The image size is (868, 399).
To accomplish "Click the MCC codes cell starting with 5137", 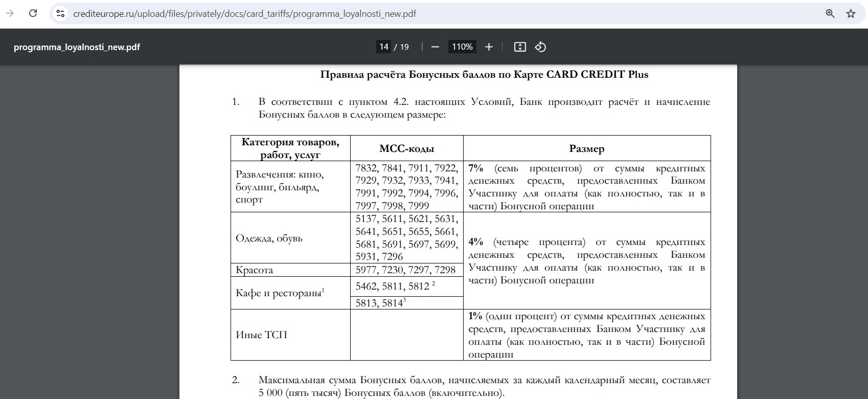I will pyautogui.click(x=407, y=238).
